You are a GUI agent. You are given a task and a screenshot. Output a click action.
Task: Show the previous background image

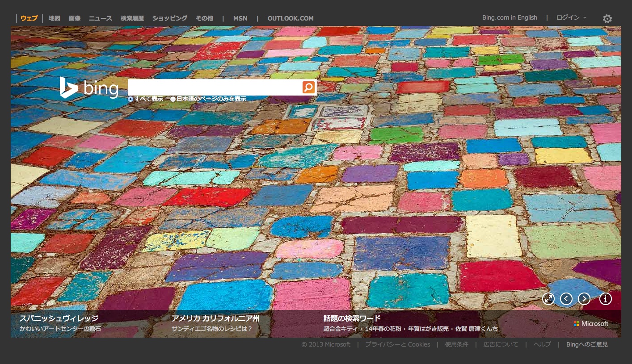click(566, 299)
